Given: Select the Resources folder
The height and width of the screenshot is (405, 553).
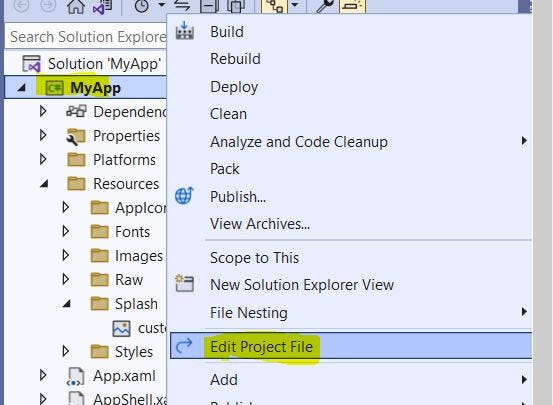Looking at the screenshot, I should [126, 184].
